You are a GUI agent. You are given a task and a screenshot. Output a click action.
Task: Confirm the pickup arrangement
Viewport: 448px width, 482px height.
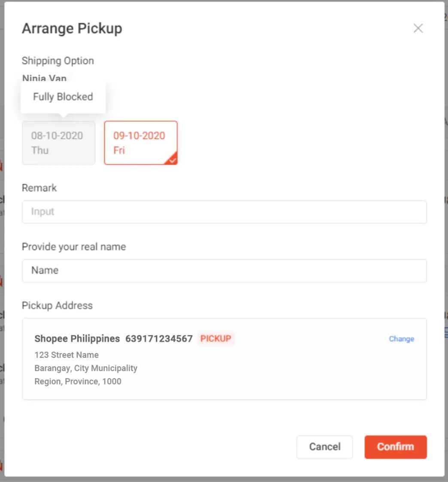point(395,447)
